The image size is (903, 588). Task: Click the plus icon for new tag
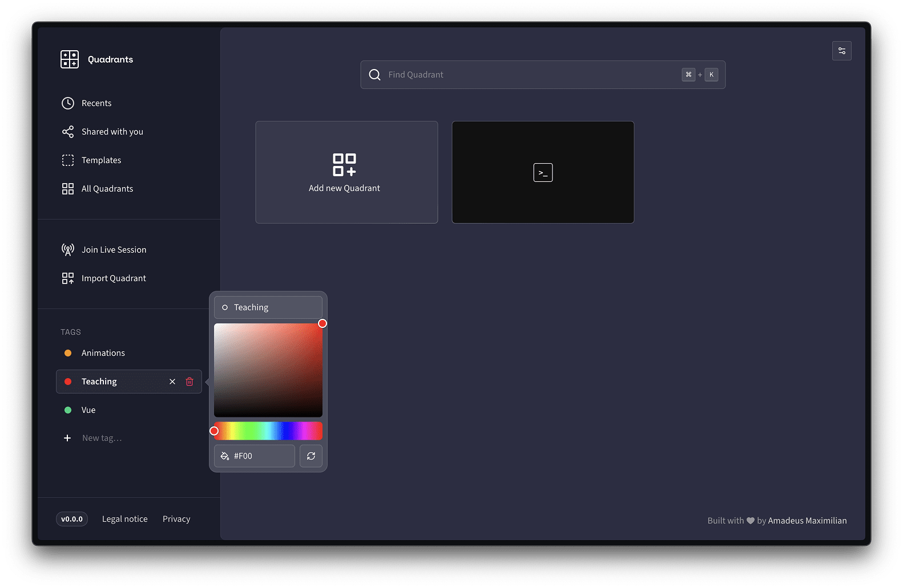pyautogui.click(x=67, y=438)
